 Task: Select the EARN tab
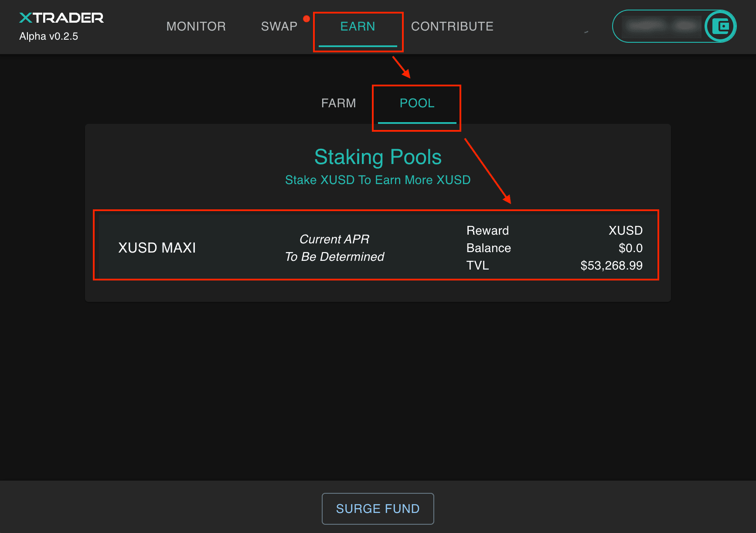pyautogui.click(x=358, y=27)
